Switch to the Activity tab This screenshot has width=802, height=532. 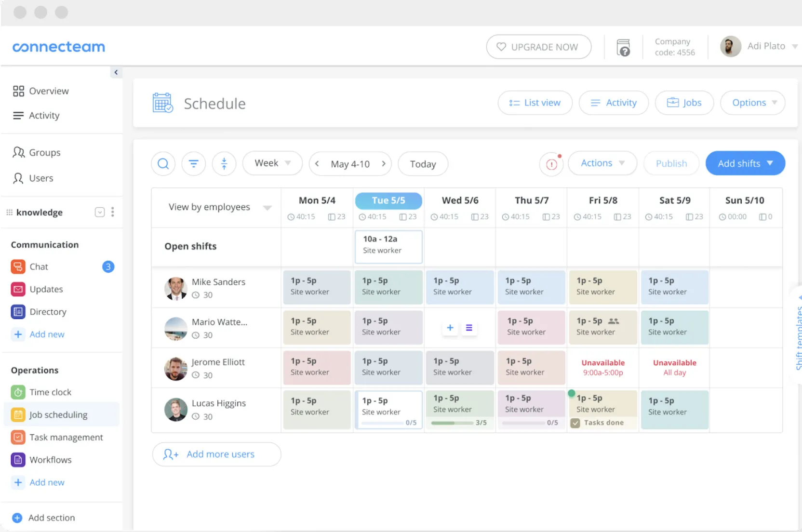614,103
